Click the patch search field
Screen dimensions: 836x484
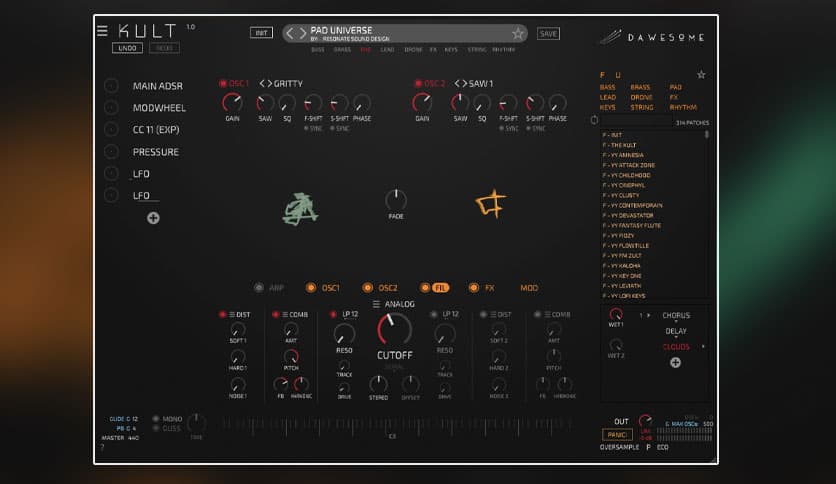pyautogui.click(x=636, y=122)
